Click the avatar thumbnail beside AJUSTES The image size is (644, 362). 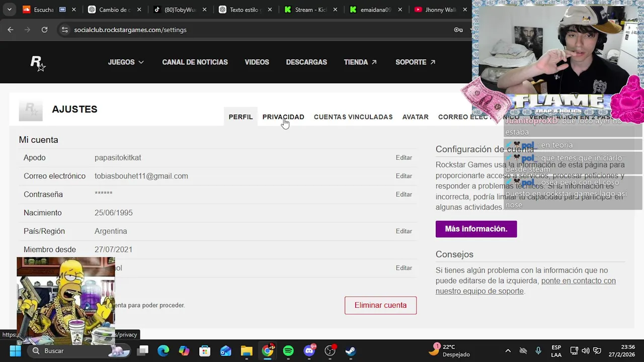coord(31,111)
